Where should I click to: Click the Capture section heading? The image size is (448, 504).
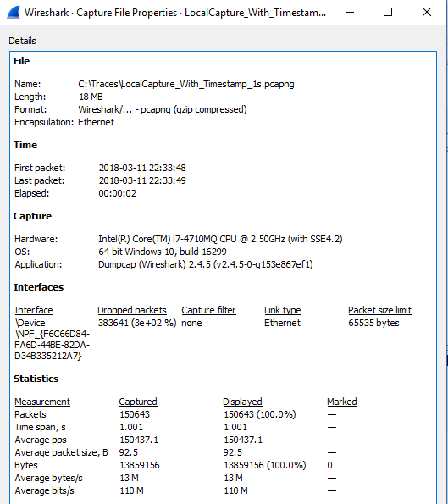click(x=32, y=216)
